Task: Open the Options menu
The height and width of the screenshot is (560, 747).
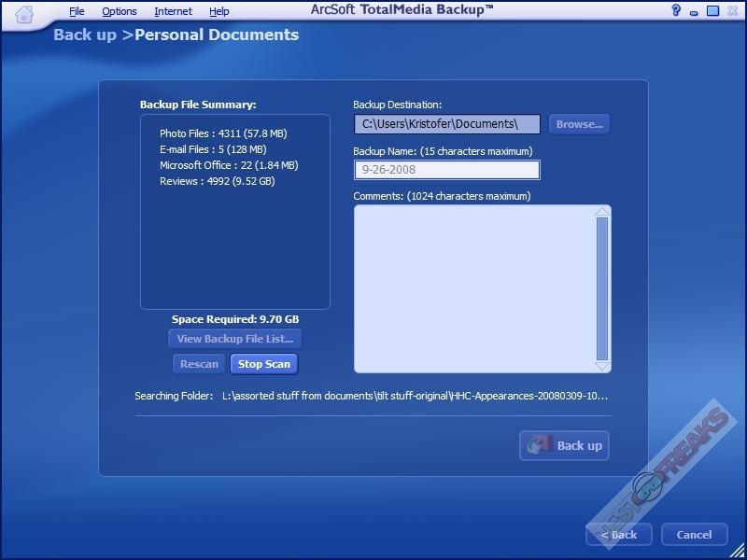Action: 120,11
